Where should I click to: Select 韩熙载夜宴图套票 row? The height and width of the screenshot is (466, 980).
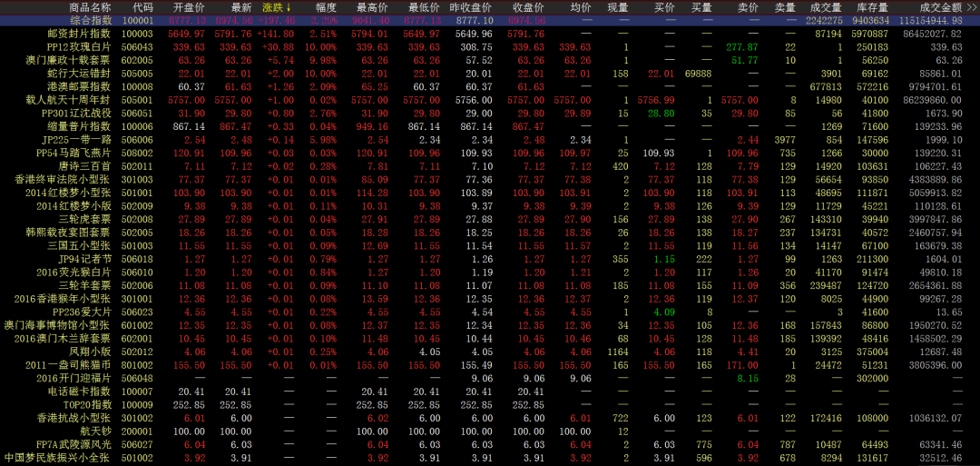[490, 232]
